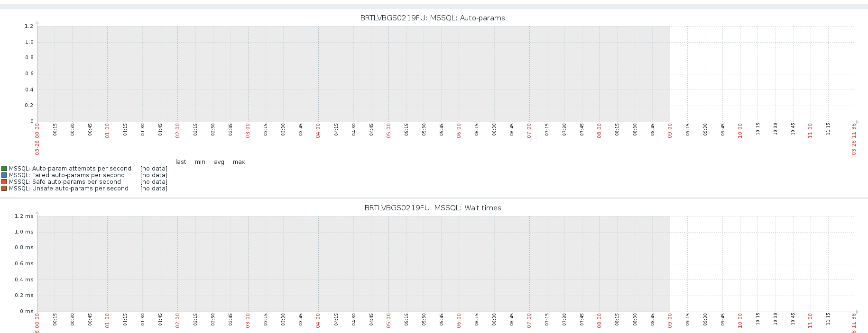Click the 'max' column header in legend

click(x=239, y=162)
